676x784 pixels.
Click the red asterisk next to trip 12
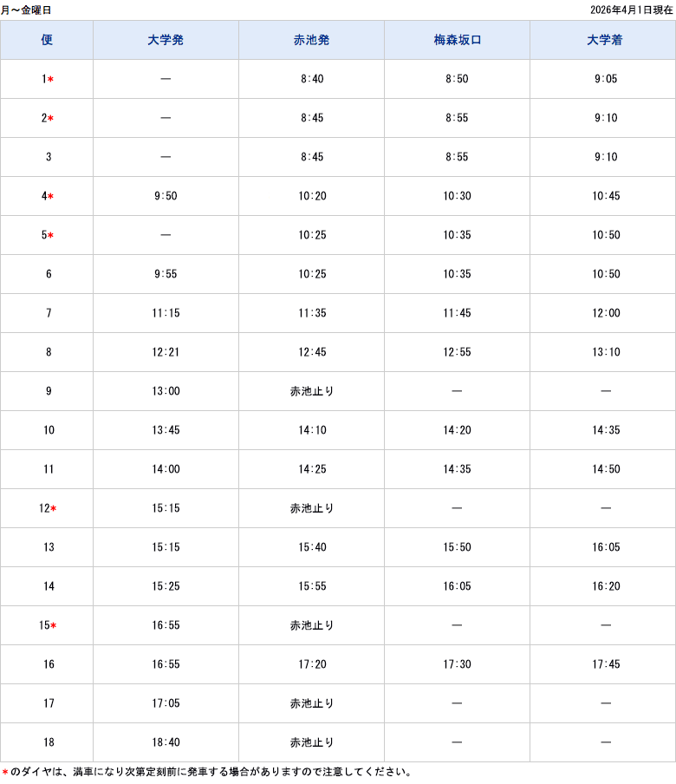pos(54,509)
